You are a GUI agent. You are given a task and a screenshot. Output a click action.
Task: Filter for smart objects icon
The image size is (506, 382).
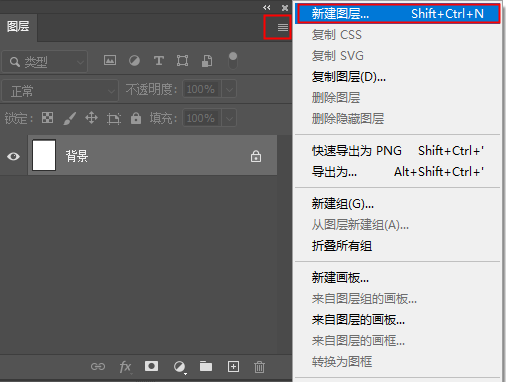pos(207,61)
